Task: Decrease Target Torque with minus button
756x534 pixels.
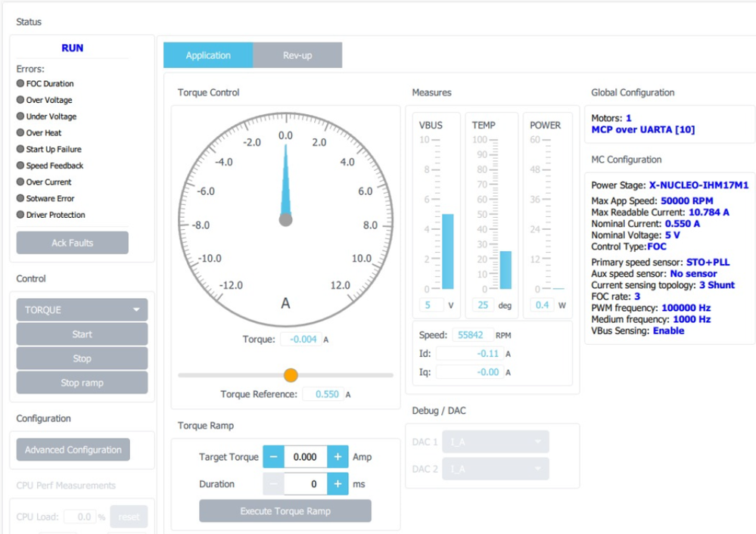Action: click(273, 456)
